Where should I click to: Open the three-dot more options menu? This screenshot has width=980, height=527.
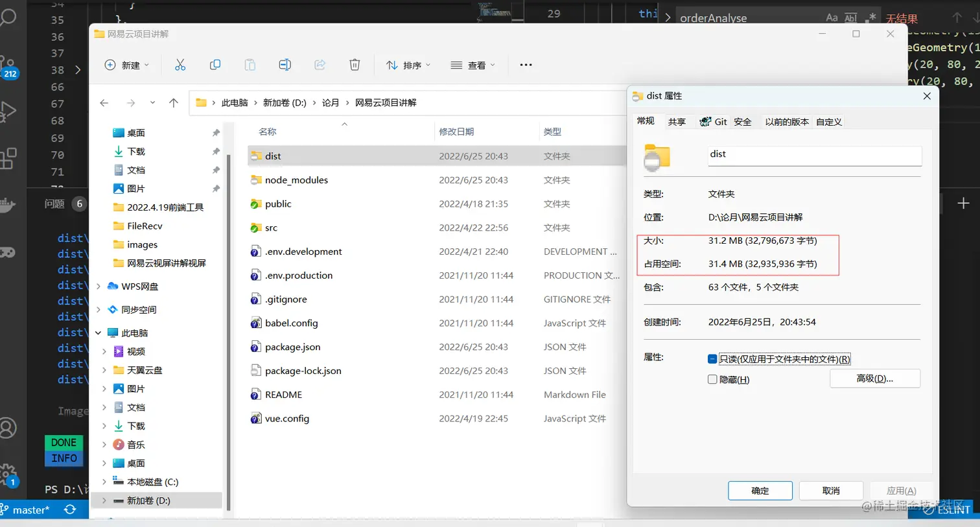point(526,65)
